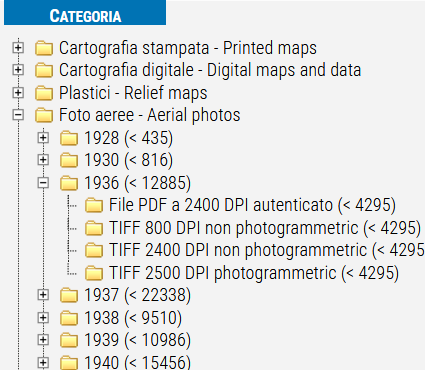Open TIFF 2500 DPI photogrammetric folder
Viewport: 425px width, 370px height.
coord(254,273)
